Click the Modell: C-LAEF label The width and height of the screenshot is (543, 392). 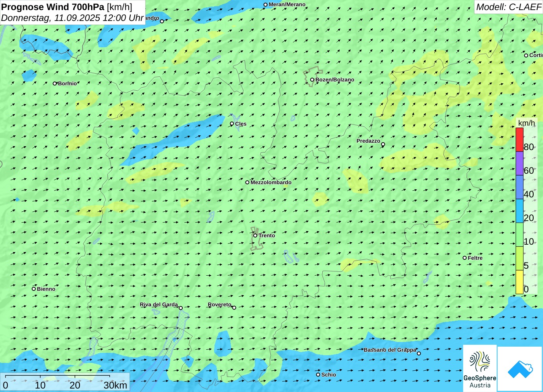tap(508, 7)
